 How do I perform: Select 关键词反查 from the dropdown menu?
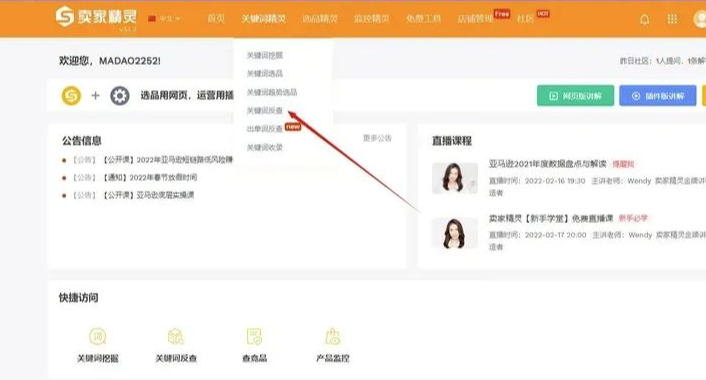pyautogui.click(x=265, y=110)
